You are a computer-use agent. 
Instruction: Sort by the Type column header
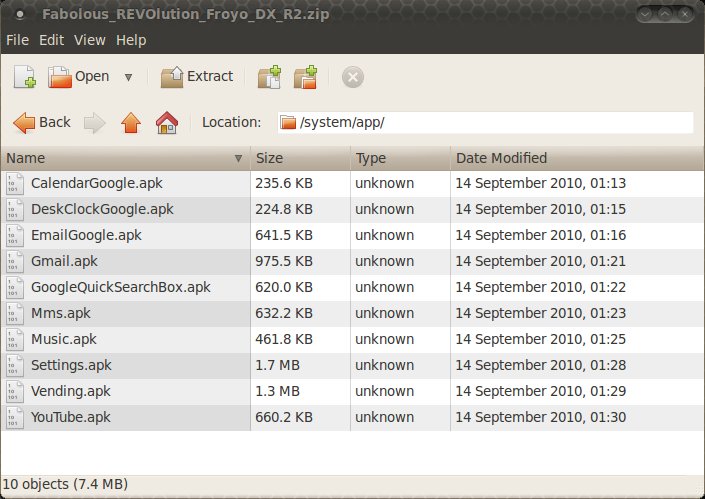coord(400,158)
